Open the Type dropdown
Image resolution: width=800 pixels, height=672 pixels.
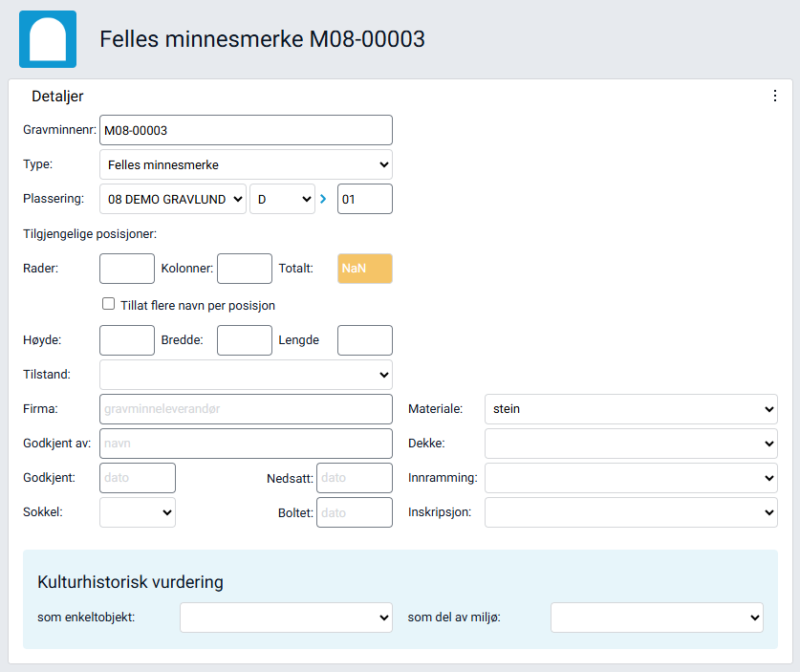[x=246, y=163]
